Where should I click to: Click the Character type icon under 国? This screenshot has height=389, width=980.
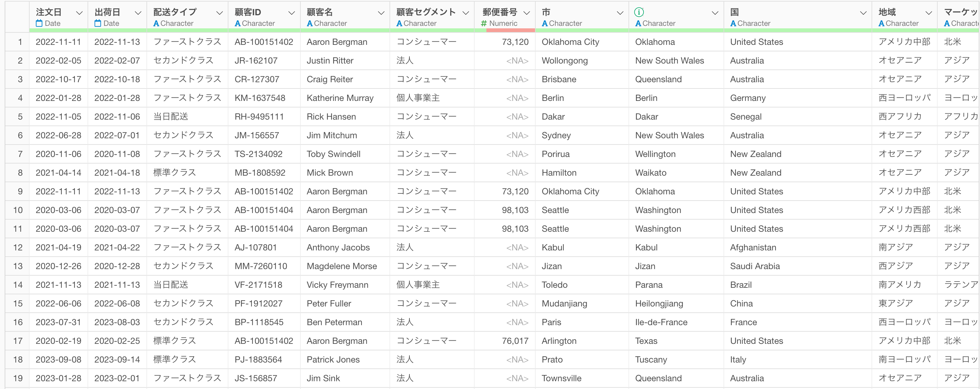point(733,24)
